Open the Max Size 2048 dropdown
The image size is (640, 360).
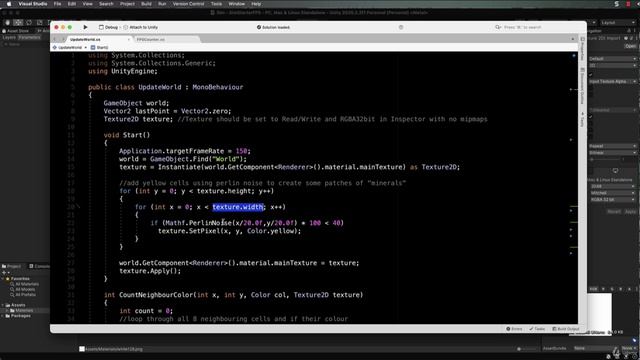pos(613,186)
